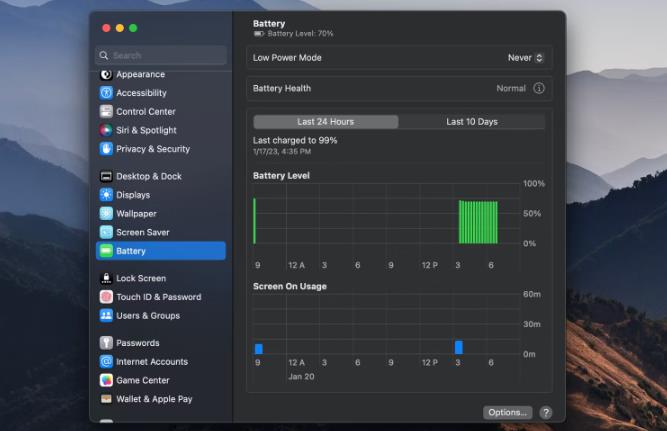Open Lock Screen settings
The height and width of the screenshot is (431, 667).
coord(161,278)
